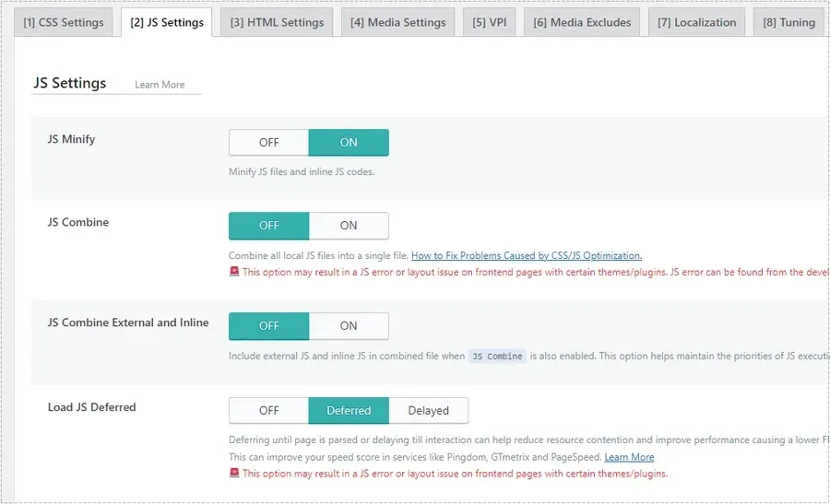The image size is (830, 504).
Task: Click Learn More link under Load JS Deferred
Action: tap(629, 457)
